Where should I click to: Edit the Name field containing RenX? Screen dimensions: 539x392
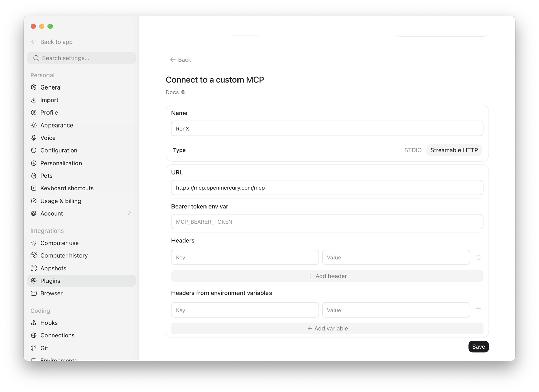(x=327, y=129)
